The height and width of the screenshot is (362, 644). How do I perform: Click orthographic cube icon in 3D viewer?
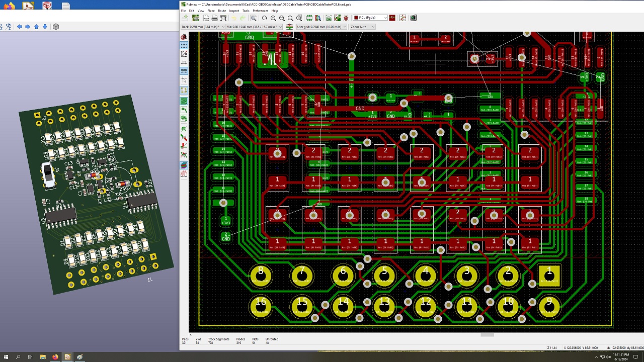pyautogui.click(x=56, y=27)
